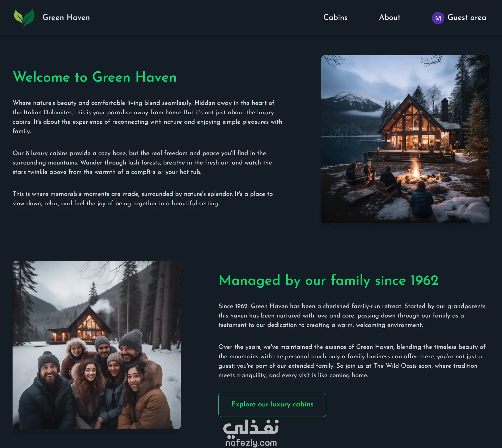This screenshot has width=502, height=448.
Task: Open the About page
Action: [390, 17]
